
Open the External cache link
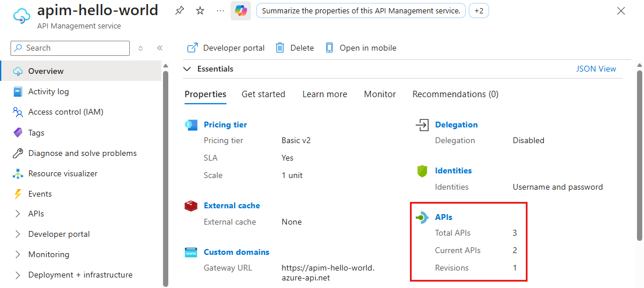tap(232, 205)
